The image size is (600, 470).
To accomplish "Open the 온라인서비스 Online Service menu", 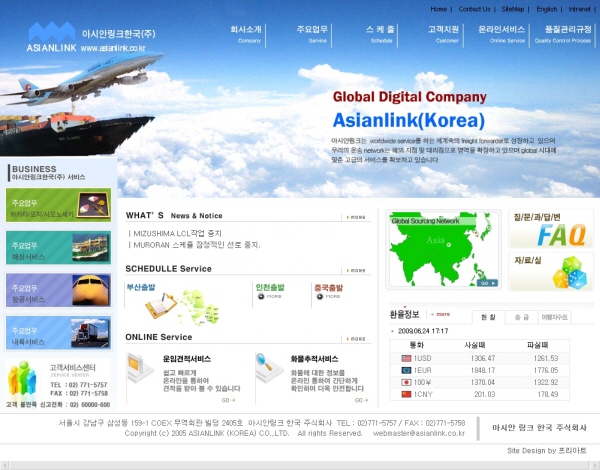I will point(502,34).
